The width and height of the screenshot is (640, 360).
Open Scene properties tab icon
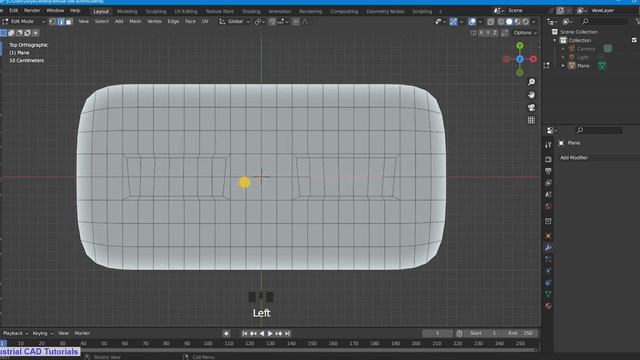[x=548, y=195]
